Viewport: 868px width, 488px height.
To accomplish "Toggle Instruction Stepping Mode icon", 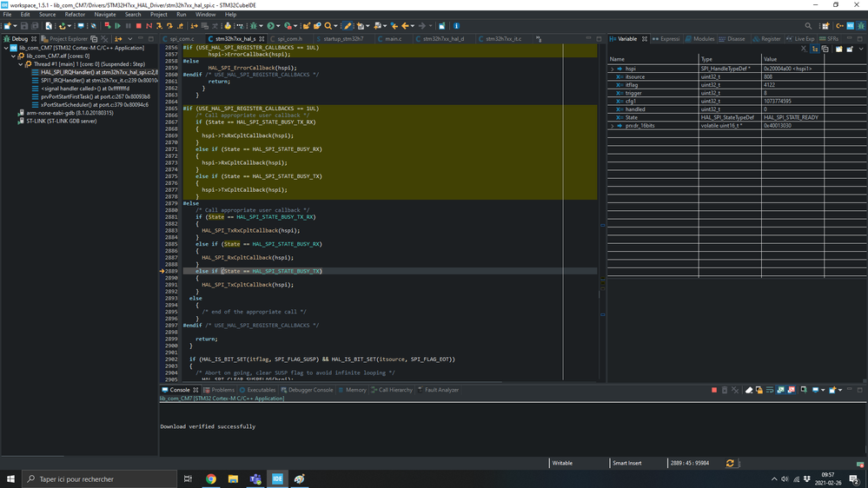I will click(x=194, y=26).
